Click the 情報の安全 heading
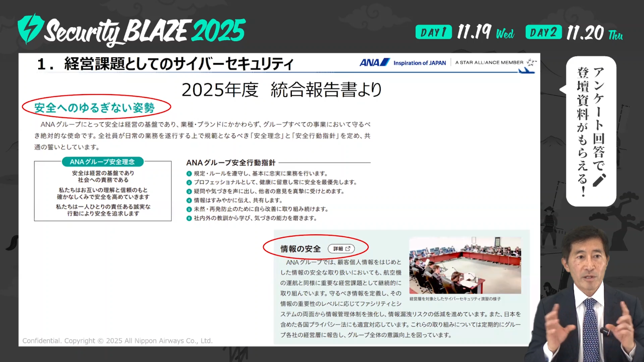This screenshot has height=362, width=644. [x=300, y=249]
